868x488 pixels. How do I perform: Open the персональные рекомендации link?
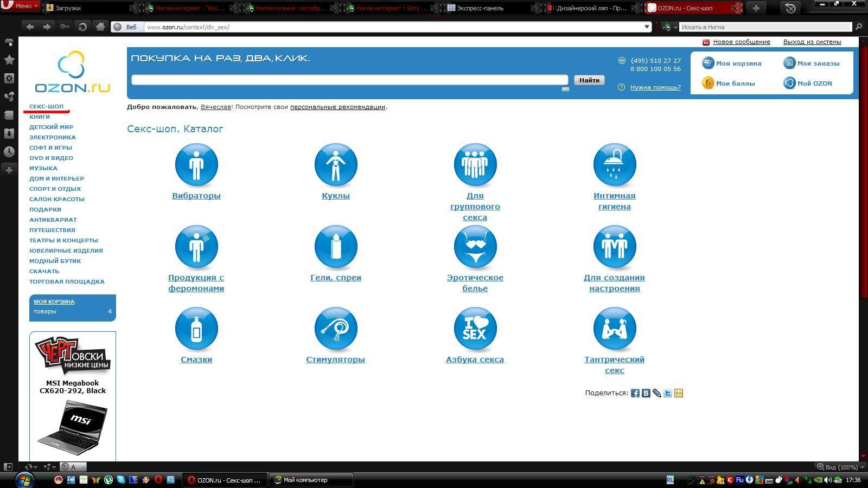coord(337,107)
